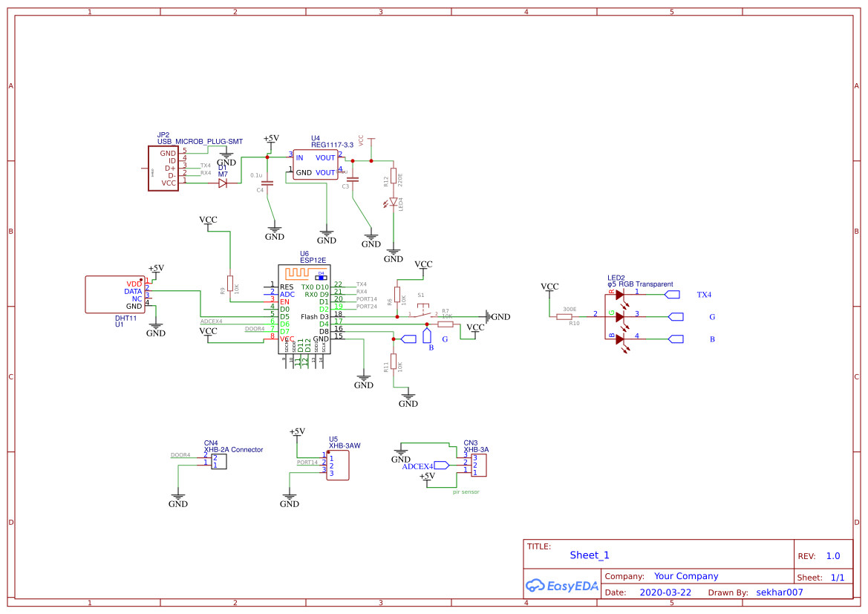Select the 'XHB-2A Connector' label

(x=234, y=450)
